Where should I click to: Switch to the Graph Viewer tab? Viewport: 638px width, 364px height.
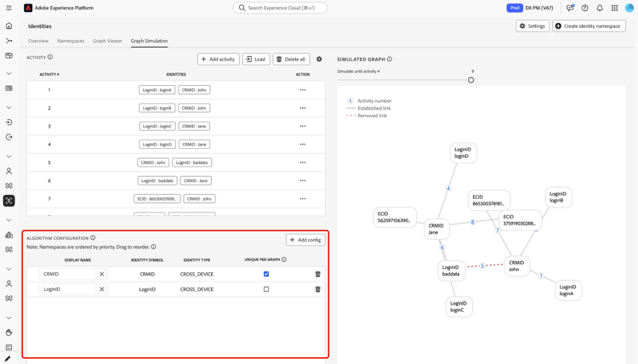(x=107, y=41)
